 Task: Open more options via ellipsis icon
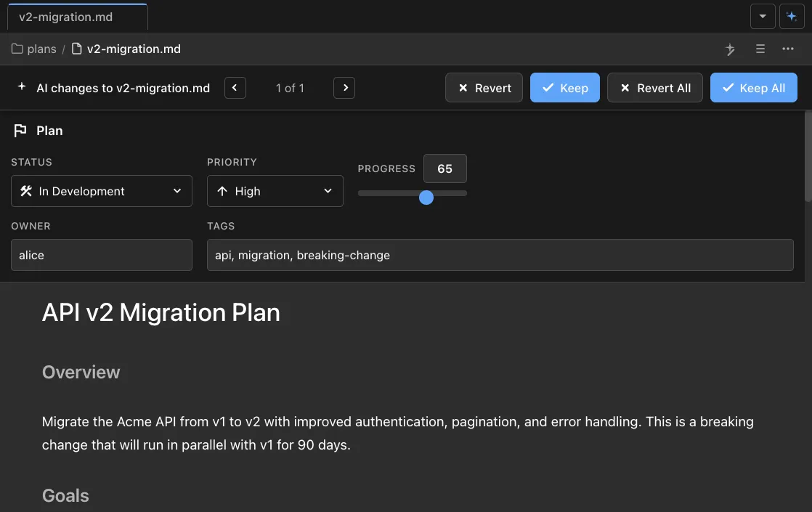(x=788, y=49)
